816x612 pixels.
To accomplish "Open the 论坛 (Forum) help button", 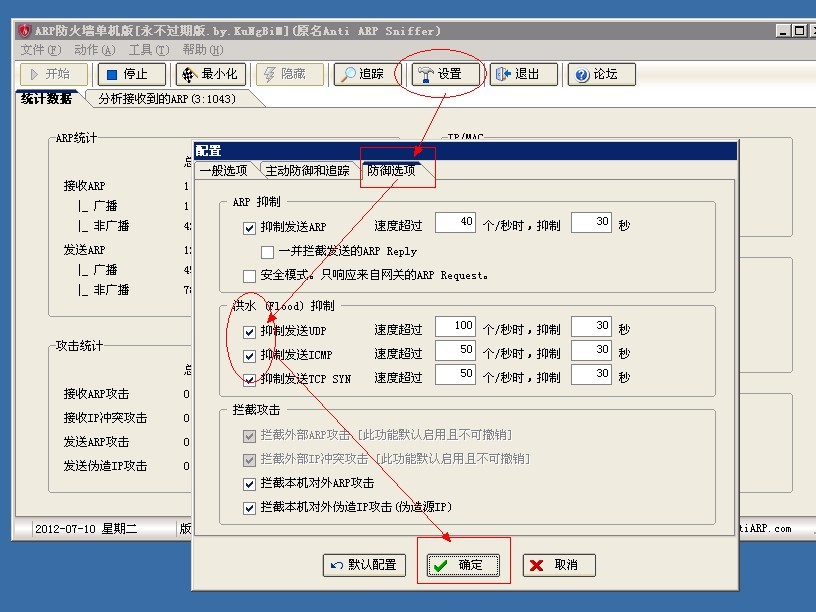I will click(x=601, y=74).
